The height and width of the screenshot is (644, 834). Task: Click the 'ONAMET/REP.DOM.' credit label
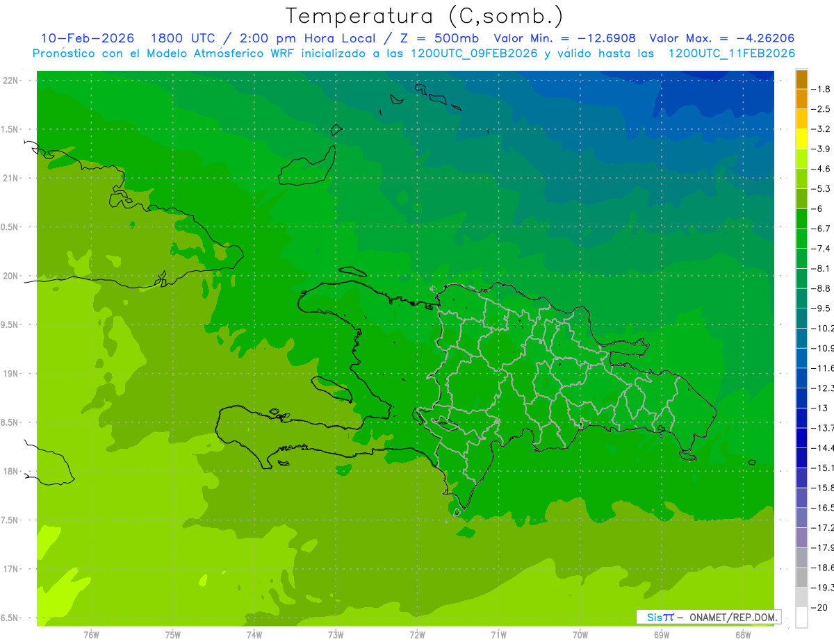pyautogui.click(x=733, y=617)
